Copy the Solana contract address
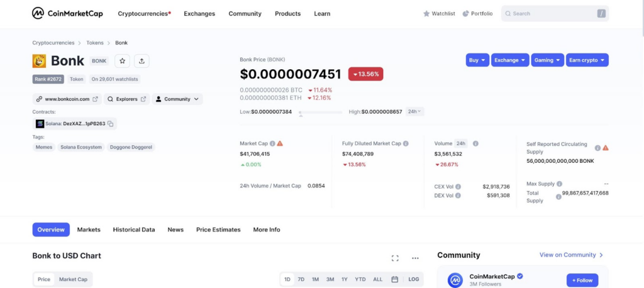The image size is (644, 288). [111, 124]
